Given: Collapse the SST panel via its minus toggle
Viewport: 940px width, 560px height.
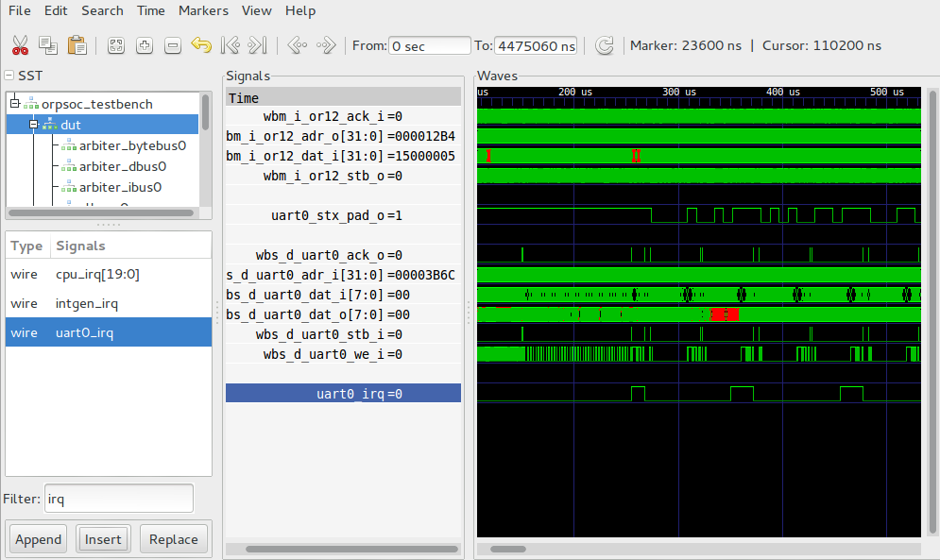Looking at the screenshot, I should click(x=8, y=76).
